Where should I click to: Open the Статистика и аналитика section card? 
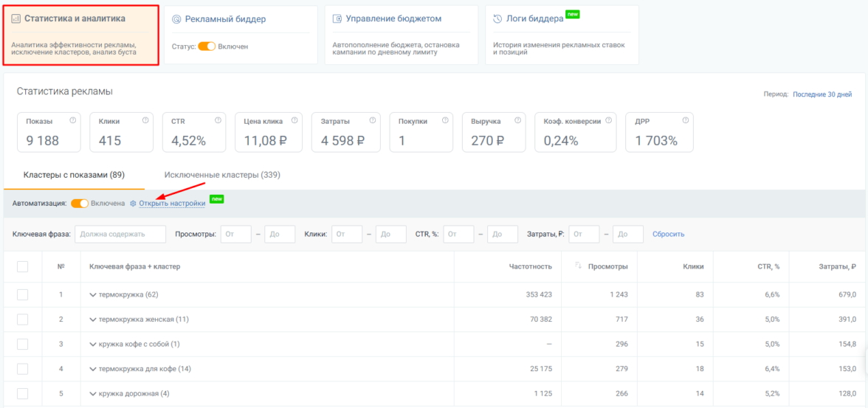(x=81, y=35)
